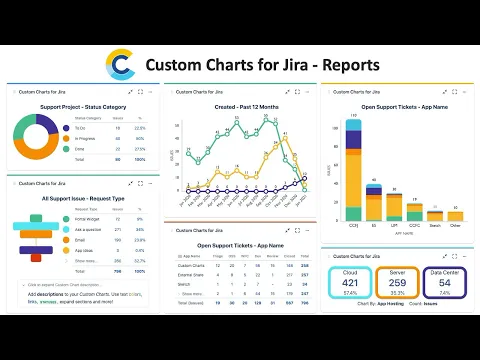Open the 'links' hyperlink in chart description
The height and width of the screenshot is (360, 480).
32,302
